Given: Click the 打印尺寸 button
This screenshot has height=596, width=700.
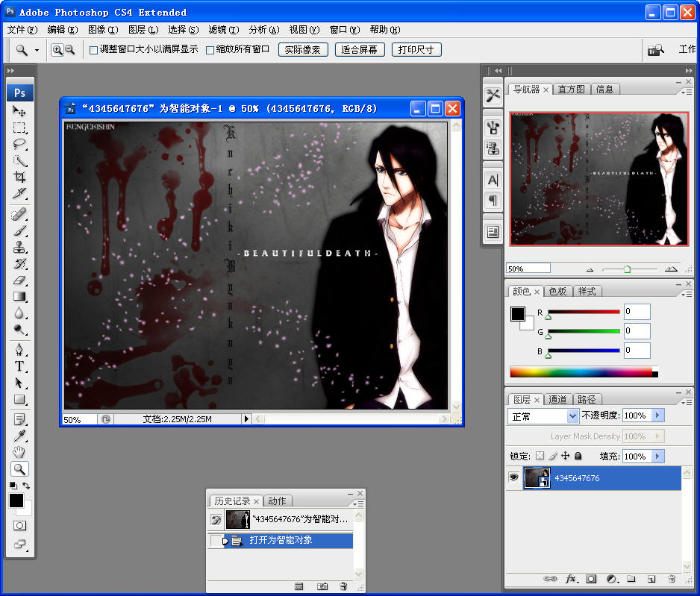Looking at the screenshot, I should (x=416, y=49).
